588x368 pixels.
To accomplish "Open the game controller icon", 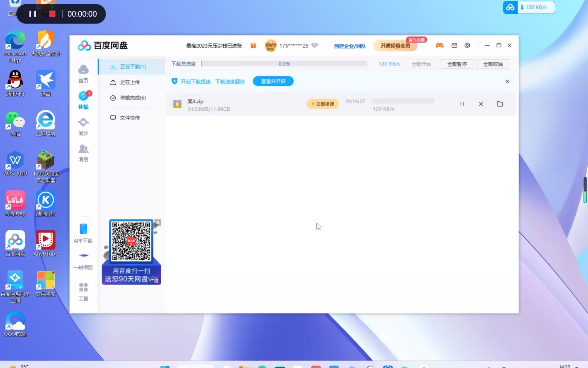I will tap(440, 45).
